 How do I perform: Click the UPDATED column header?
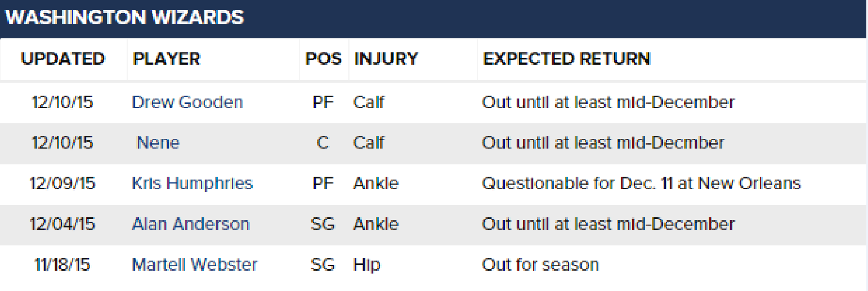(63, 59)
